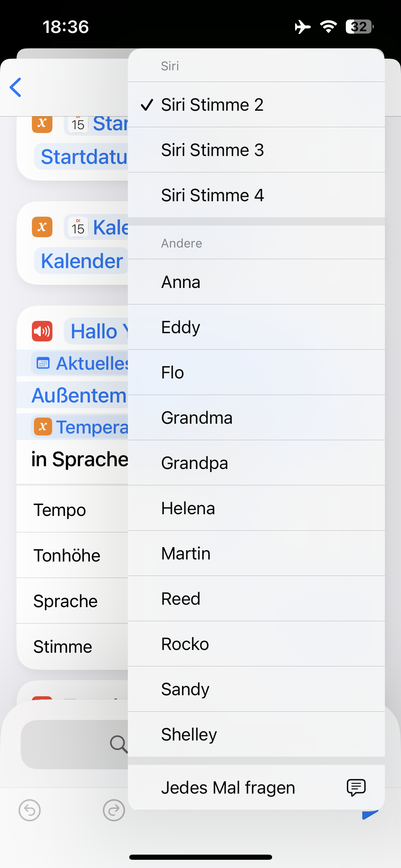
Task: Tap the undo arrow icon
Action: [30, 810]
